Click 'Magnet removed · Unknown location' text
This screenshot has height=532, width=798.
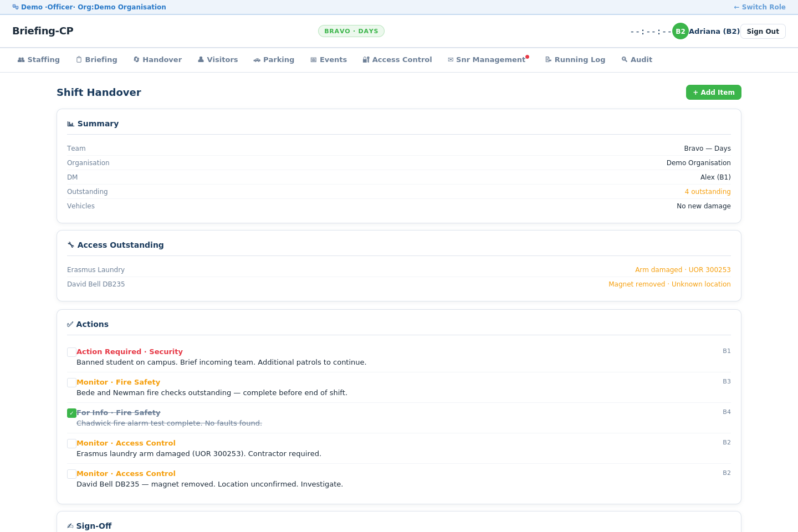pyautogui.click(x=669, y=284)
